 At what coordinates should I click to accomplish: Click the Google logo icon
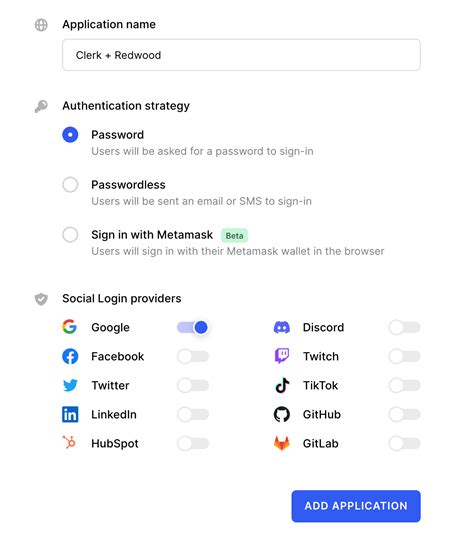(70, 327)
